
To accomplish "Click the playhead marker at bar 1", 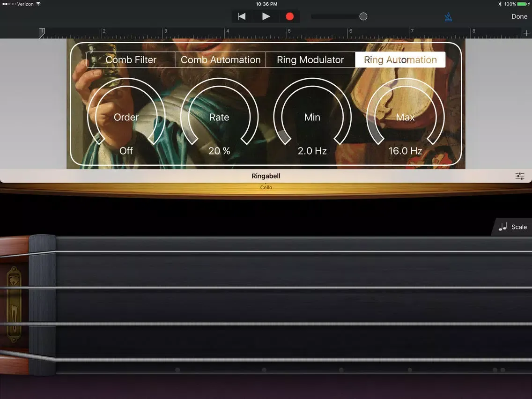I will 42,33.
